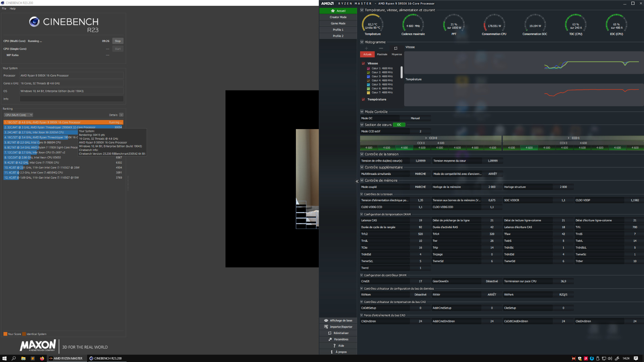Click the Threadripper 2990WX ranking entry
Image resolution: width=644 pixels, height=362 pixels.
point(63,127)
